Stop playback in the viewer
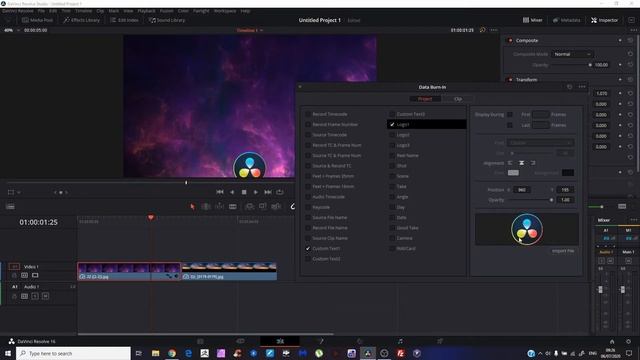 pos(244,192)
